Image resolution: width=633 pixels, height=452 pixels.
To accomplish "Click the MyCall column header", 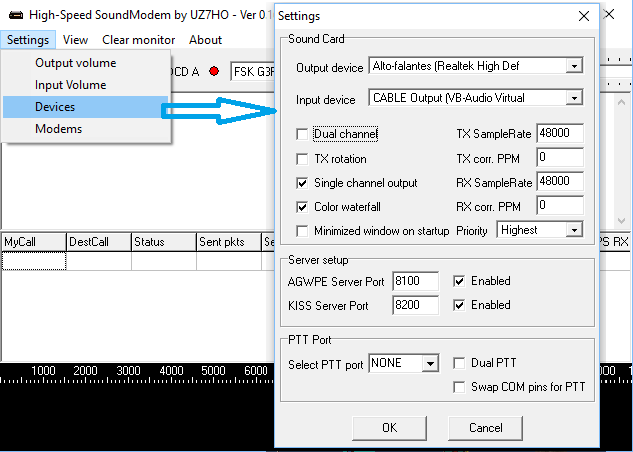I will [x=34, y=242].
